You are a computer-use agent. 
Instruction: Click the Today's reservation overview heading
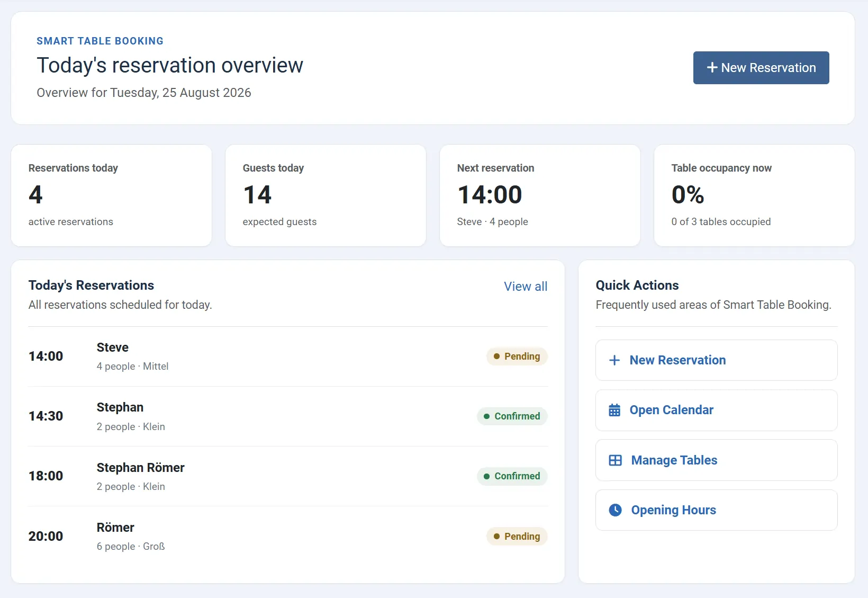tap(170, 66)
